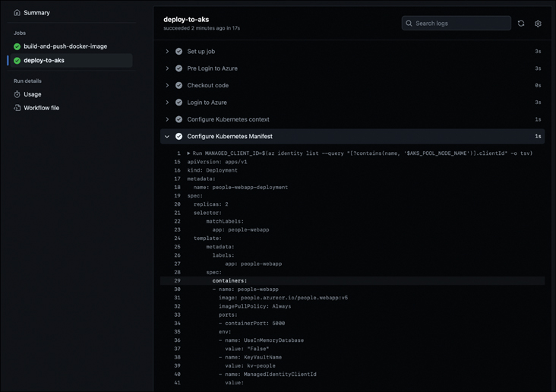The height and width of the screenshot is (392, 556).
Task: Open the Usage run details link
Action: pos(33,94)
